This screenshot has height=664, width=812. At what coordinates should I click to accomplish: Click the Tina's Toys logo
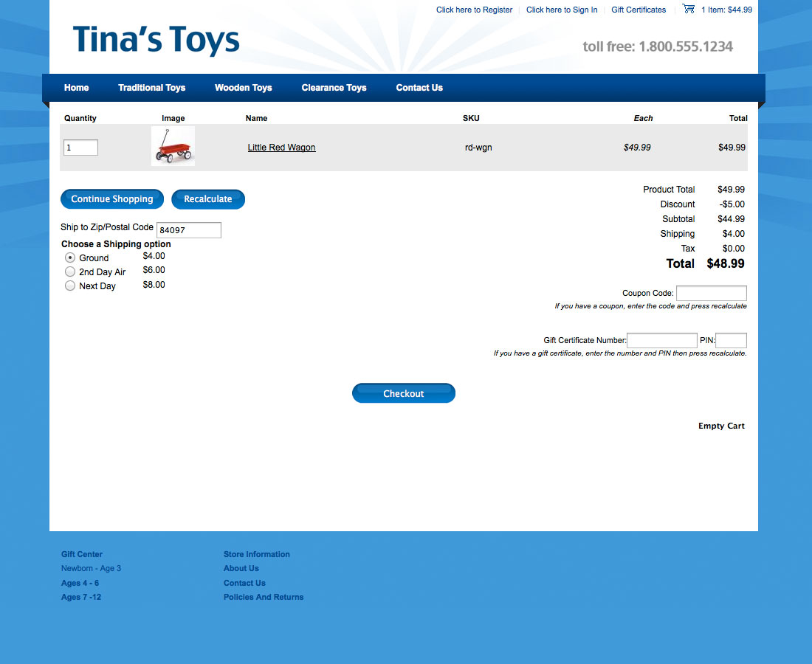pos(156,40)
